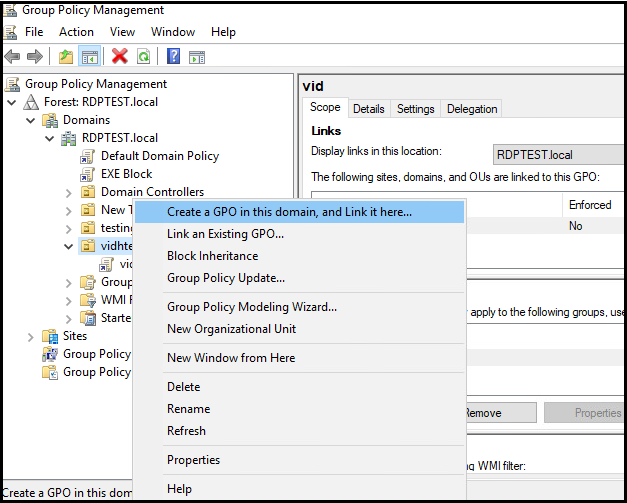Expand the 'testing' OU node
Viewport: 627px width, 503px height.
pyautogui.click(x=69, y=229)
